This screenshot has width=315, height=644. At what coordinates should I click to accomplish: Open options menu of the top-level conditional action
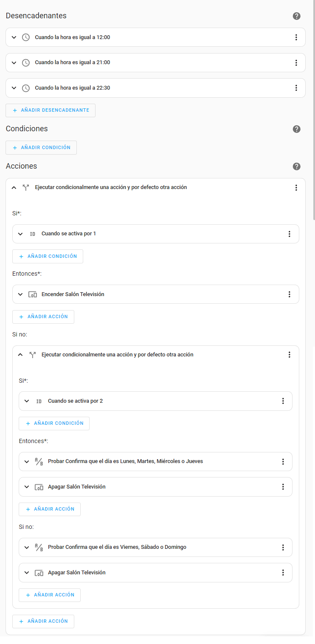(296, 188)
